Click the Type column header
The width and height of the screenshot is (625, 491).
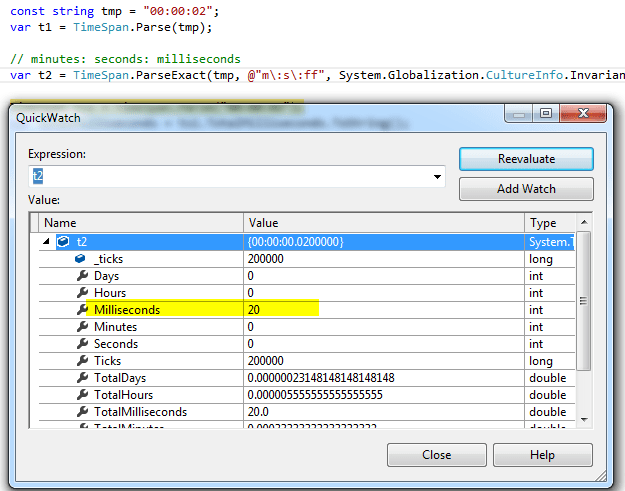pos(550,223)
